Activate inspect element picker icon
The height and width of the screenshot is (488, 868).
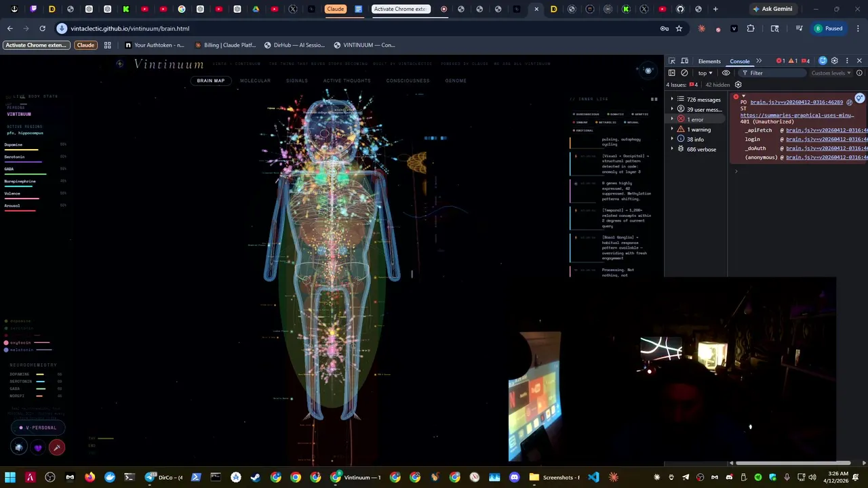(x=671, y=61)
